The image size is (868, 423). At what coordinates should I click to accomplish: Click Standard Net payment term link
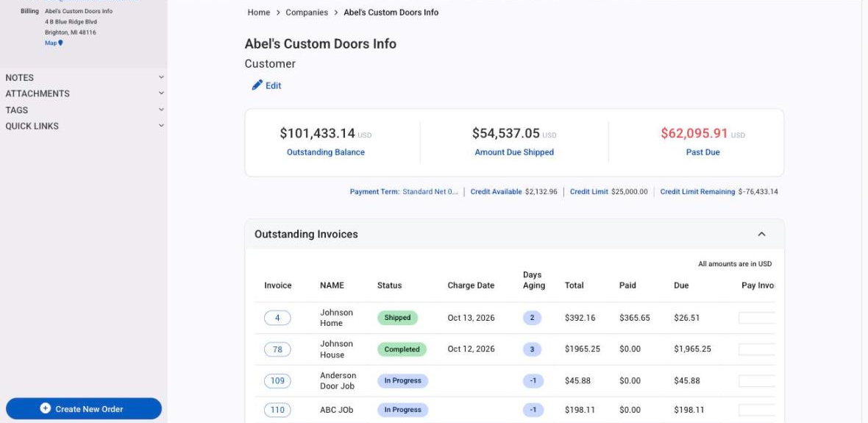pos(430,191)
